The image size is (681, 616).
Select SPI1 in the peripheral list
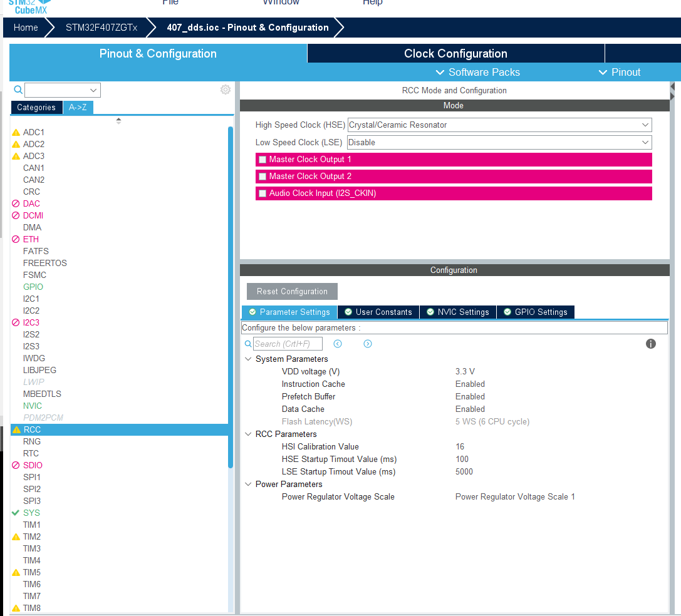click(32, 477)
